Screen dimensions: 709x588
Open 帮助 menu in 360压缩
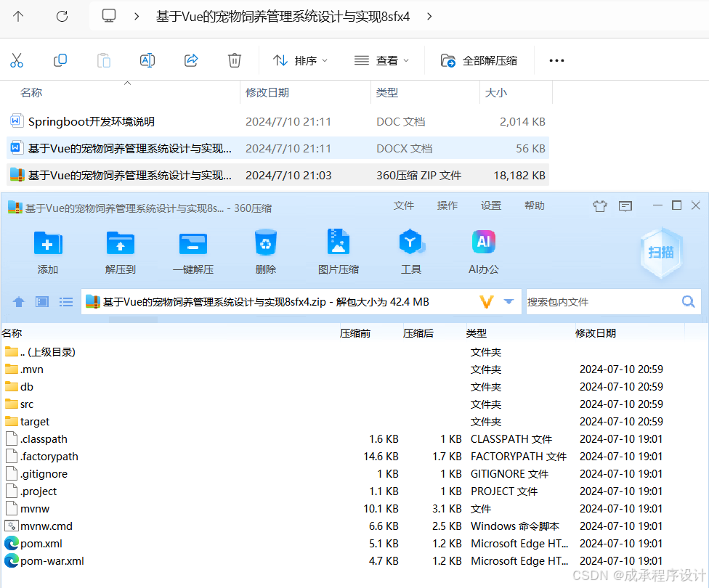tap(535, 205)
